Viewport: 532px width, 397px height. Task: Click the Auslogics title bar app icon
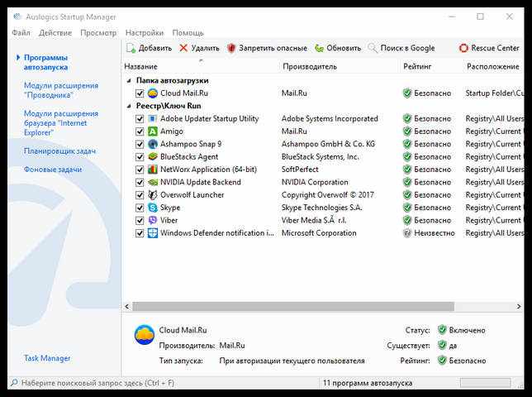pyautogui.click(x=17, y=17)
